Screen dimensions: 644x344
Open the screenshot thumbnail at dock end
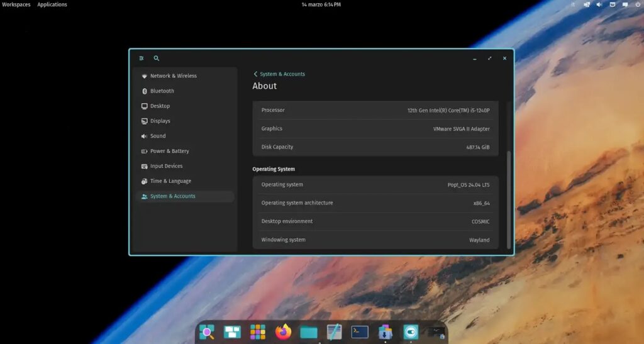[x=436, y=332]
